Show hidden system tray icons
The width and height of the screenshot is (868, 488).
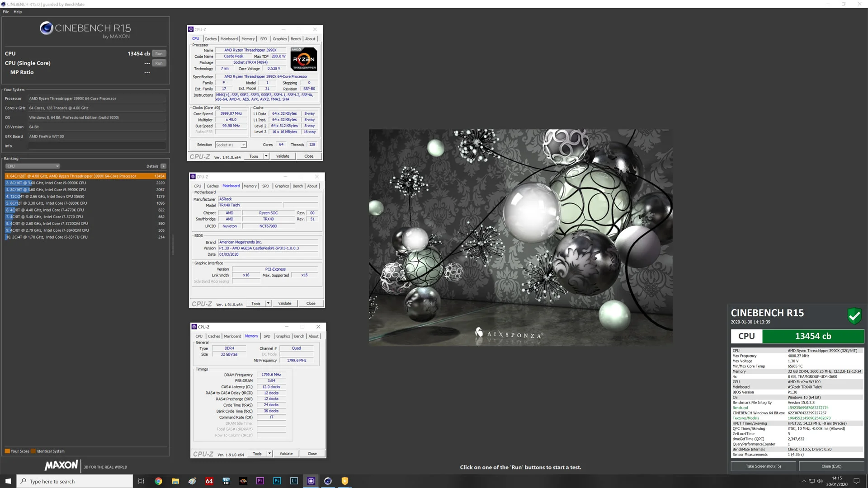tap(803, 481)
